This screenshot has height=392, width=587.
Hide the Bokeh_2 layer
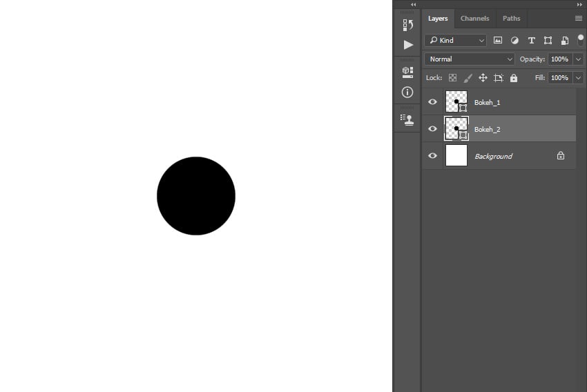click(432, 128)
